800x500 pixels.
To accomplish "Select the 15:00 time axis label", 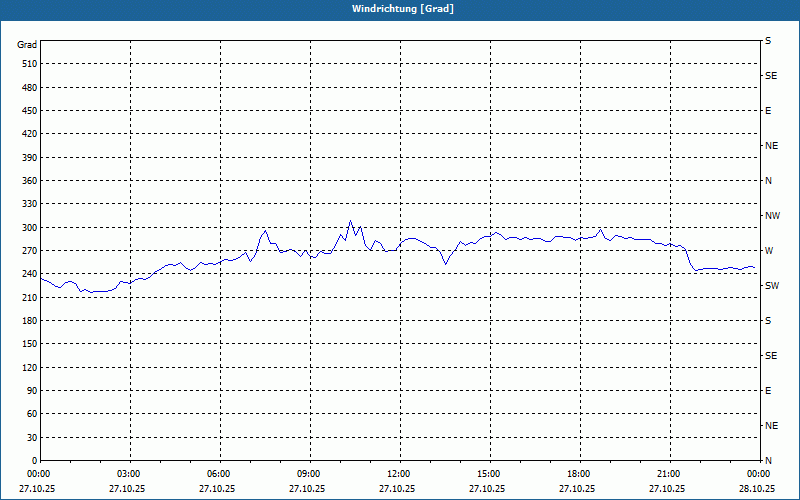I will tap(489, 473).
